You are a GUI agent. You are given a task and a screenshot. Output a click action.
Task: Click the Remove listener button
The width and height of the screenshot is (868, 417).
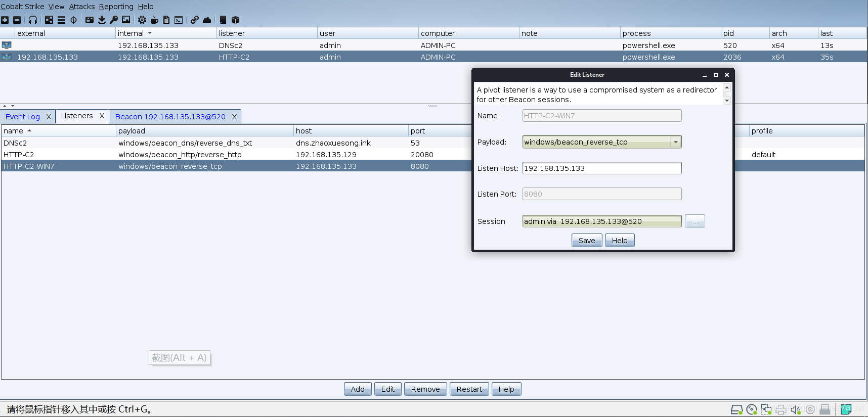click(425, 389)
